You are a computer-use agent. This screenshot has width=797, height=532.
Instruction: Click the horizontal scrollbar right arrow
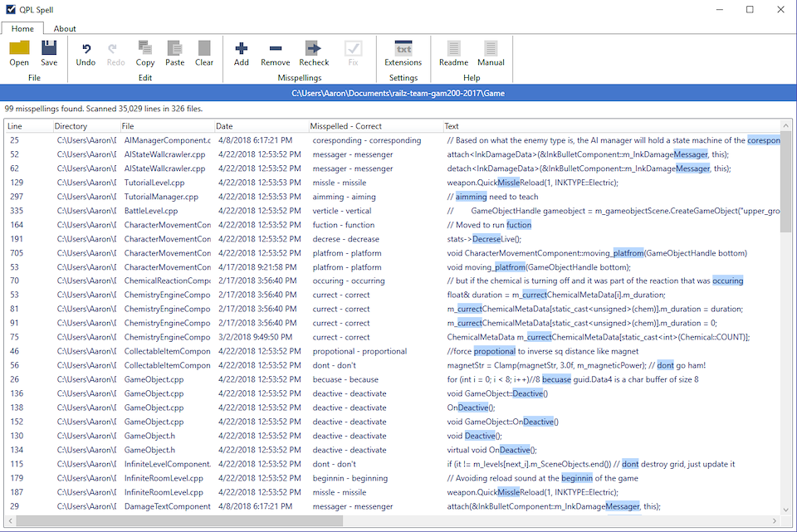(x=775, y=521)
